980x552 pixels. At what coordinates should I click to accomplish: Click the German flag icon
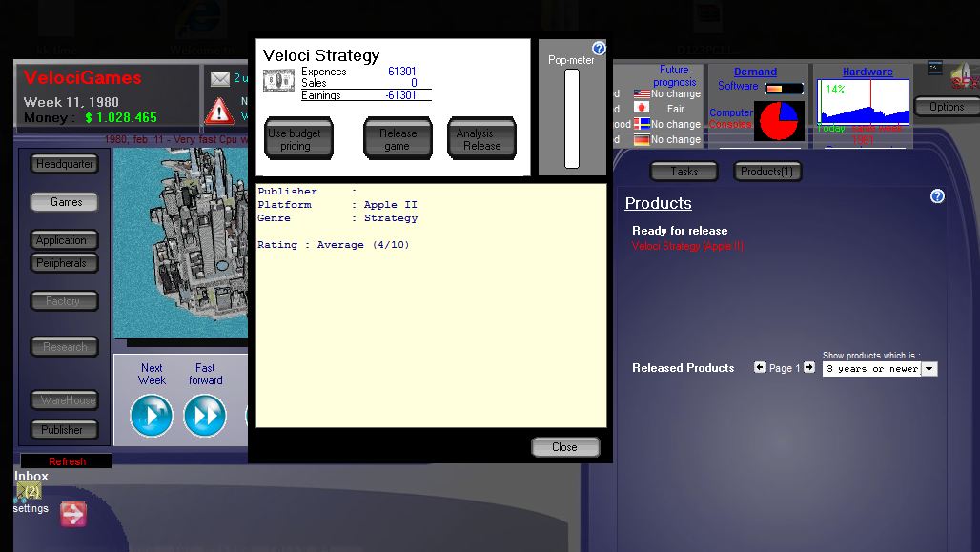pyautogui.click(x=642, y=139)
